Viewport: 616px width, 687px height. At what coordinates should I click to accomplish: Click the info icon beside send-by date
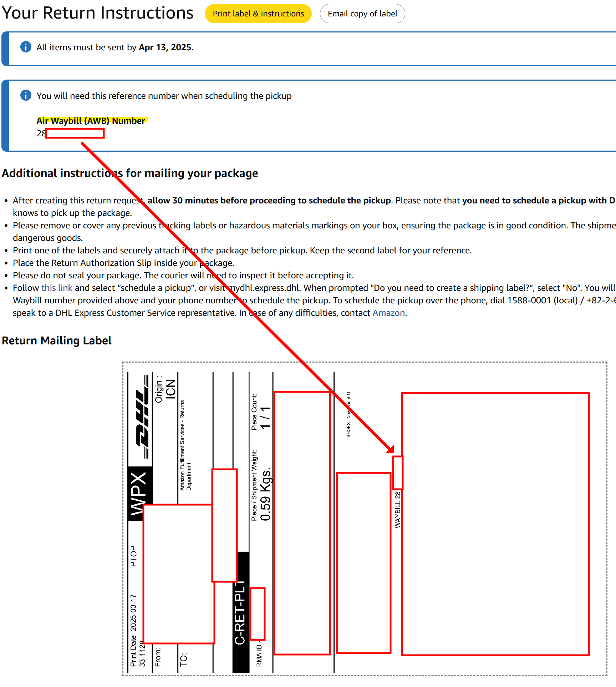[x=26, y=47]
